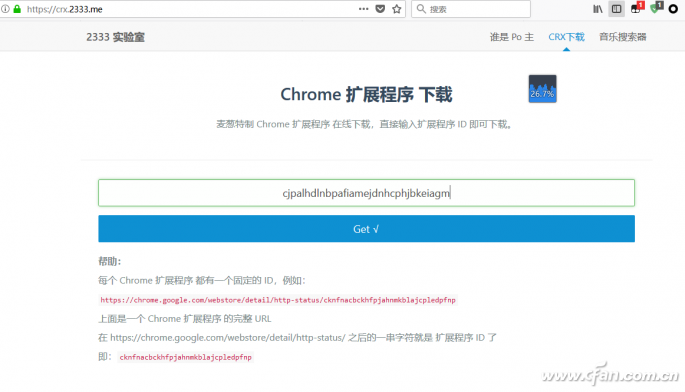The height and width of the screenshot is (392, 685).
Task: Click the blue Get √ button
Action: point(366,229)
